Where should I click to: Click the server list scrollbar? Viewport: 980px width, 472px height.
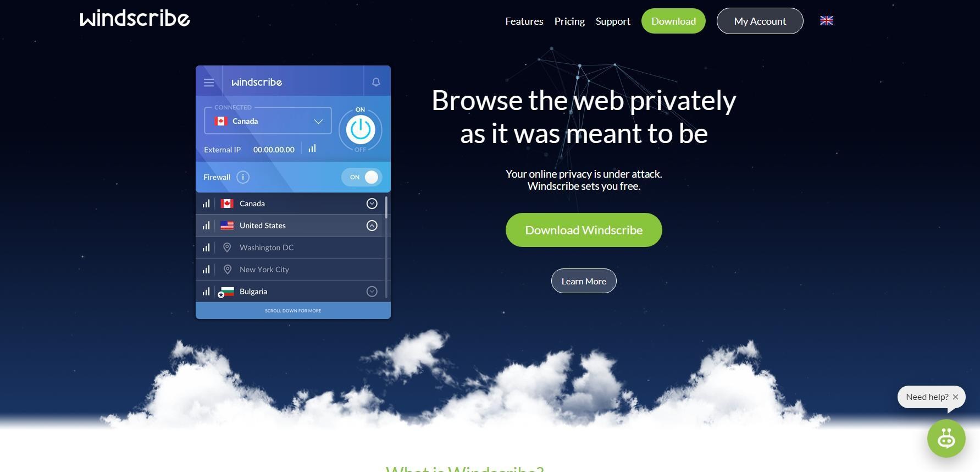(x=386, y=207)
